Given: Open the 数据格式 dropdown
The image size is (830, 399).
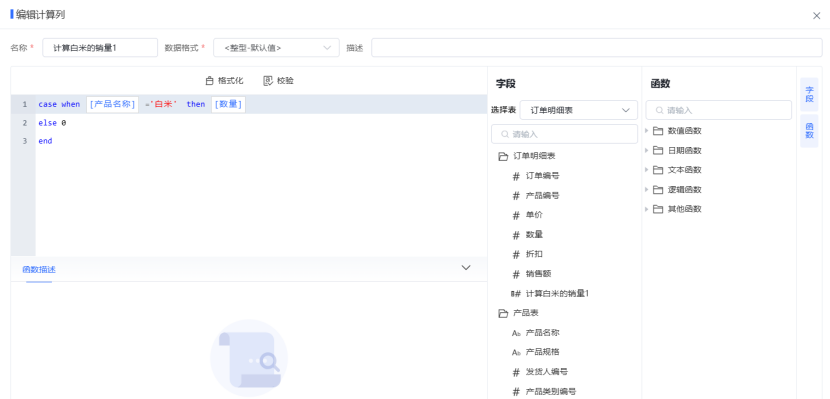Looking at the screenshot, I should coord(276,48).
